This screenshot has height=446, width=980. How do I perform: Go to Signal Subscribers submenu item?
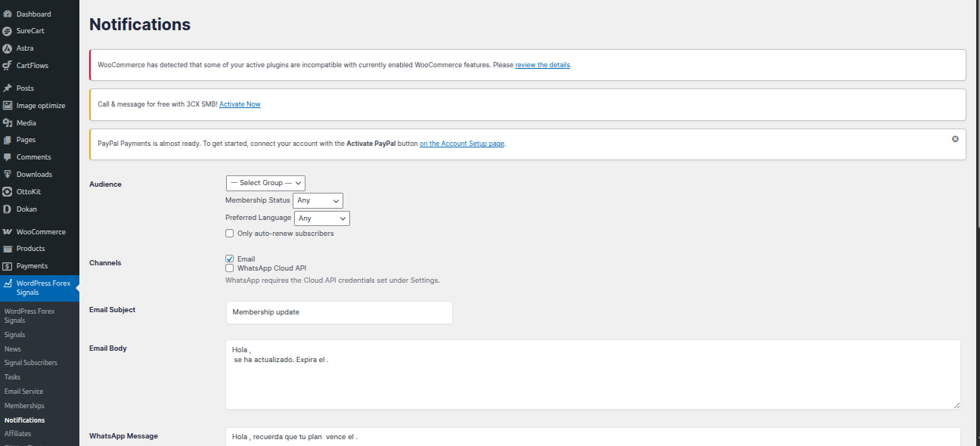(x=30, y=363)
